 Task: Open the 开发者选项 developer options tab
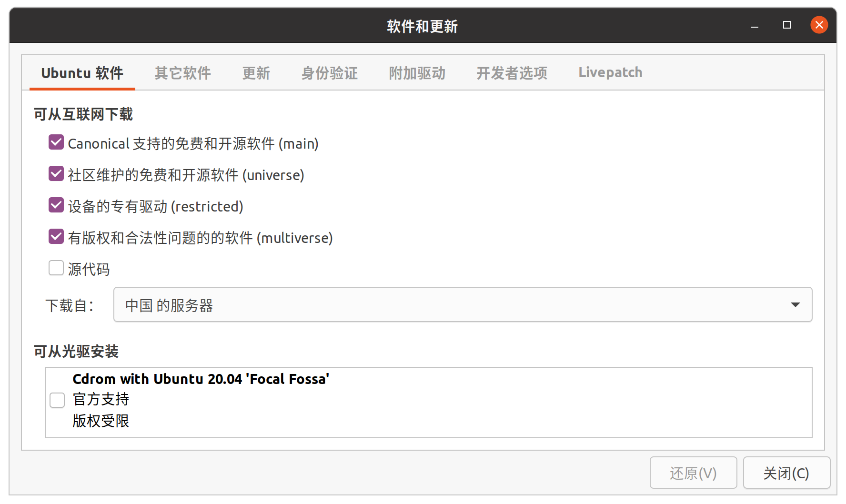coord(511,72)
